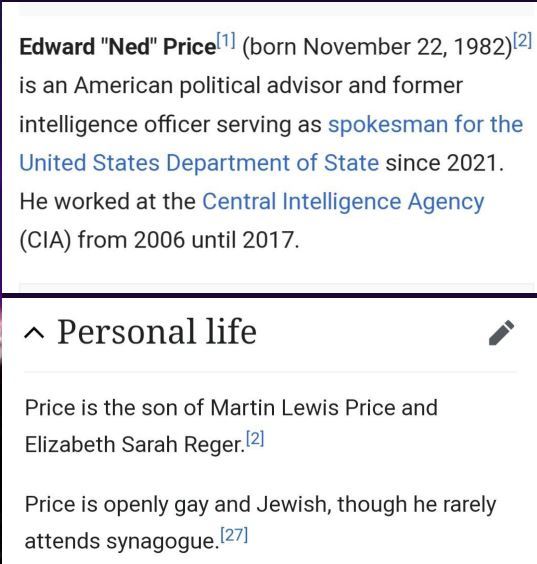Click the '(CIA)' abbreviation text
Image resolution: width=537 pixels, height=564 pixels.
(x=45, y=240)
